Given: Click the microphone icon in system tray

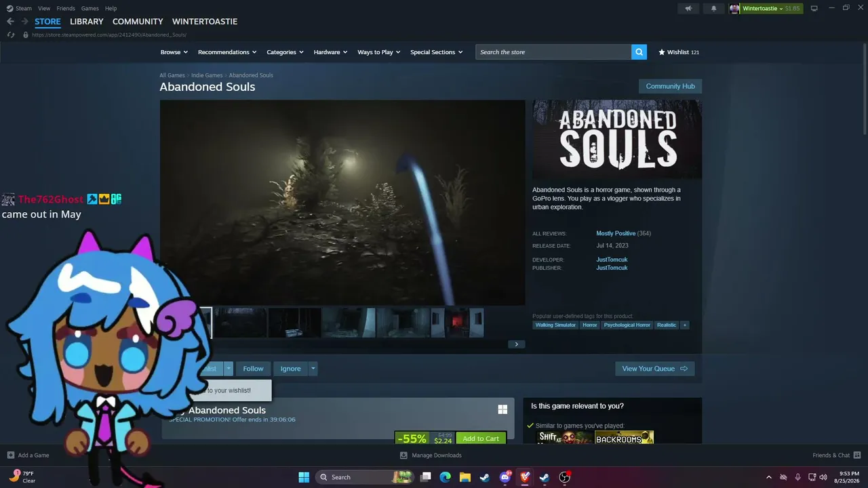Looking at the screenshot, I should click(797, 477).
